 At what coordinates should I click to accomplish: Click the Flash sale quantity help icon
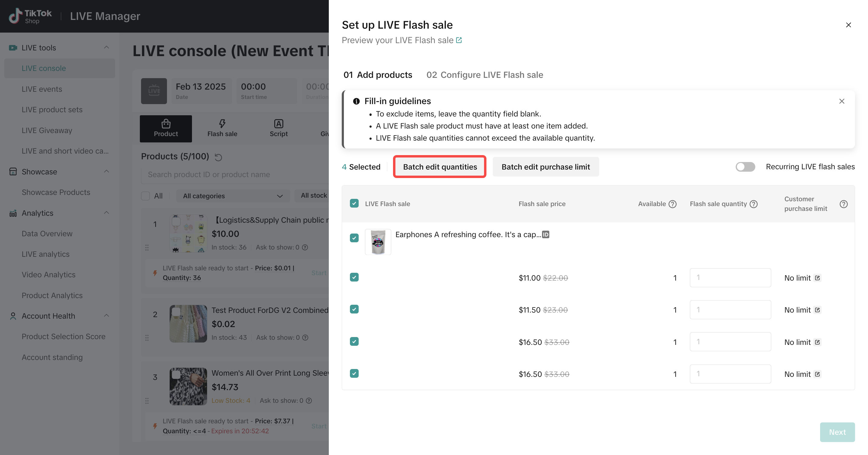(x=754, y=204)
